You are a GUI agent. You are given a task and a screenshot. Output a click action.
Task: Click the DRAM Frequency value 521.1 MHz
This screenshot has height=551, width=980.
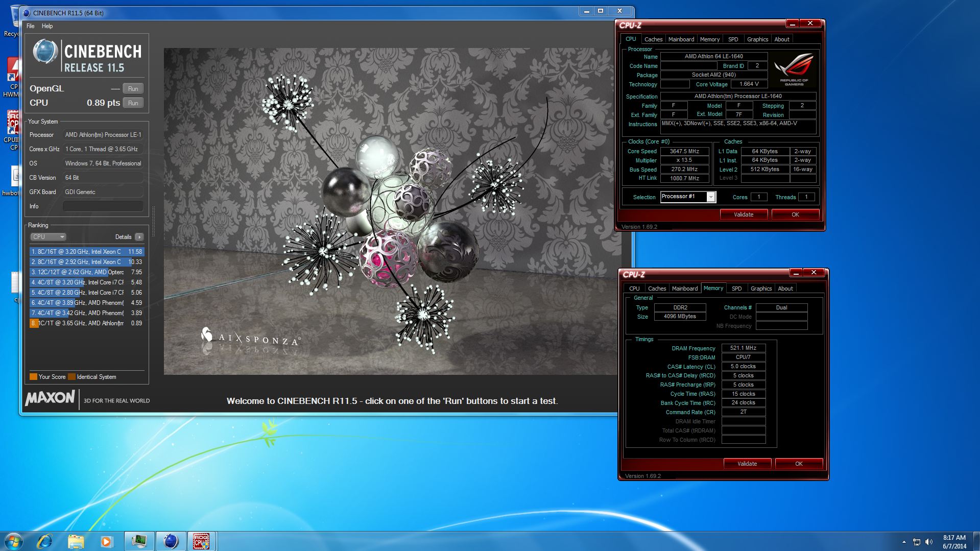coord(743,348)
